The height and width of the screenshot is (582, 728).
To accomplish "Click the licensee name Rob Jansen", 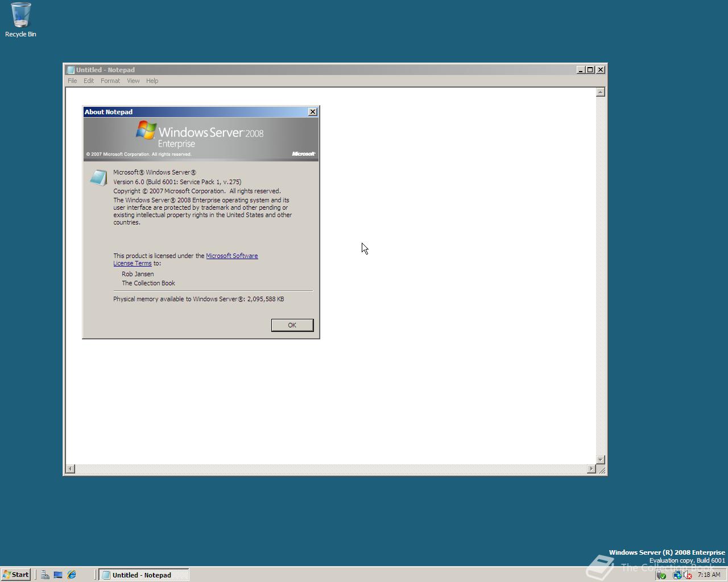I will click(x=138, y=274).
